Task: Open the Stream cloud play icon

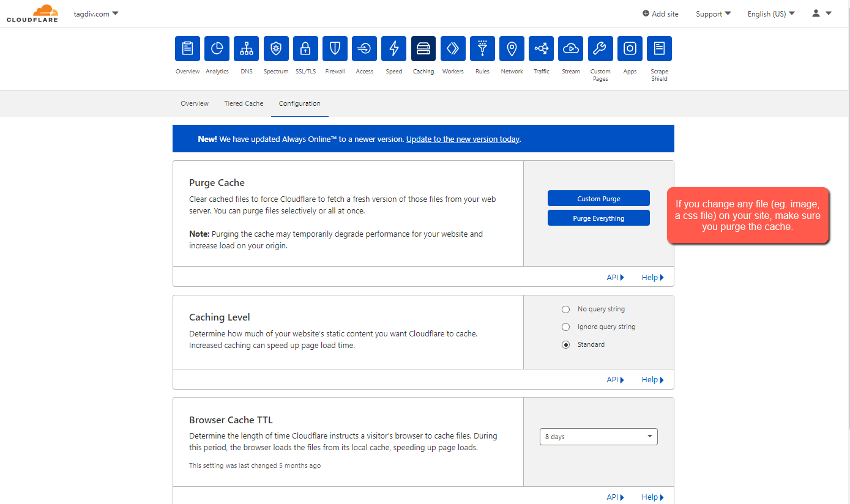Action: 571,49
